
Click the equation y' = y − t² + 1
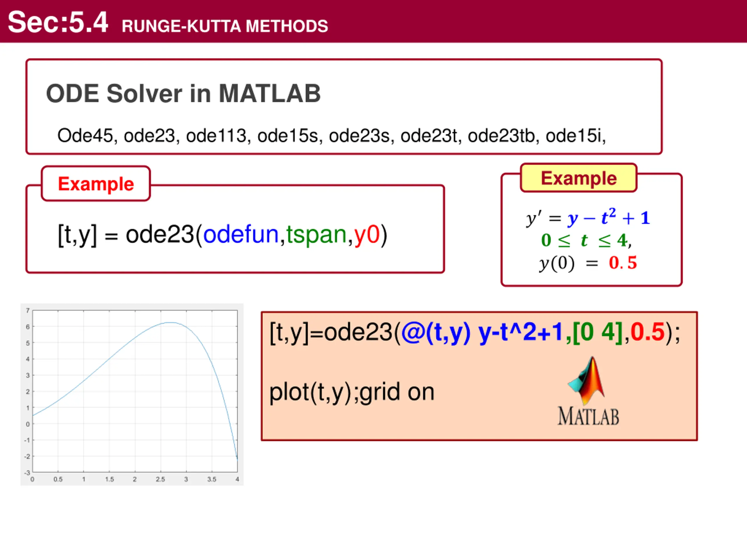[588, 218]
